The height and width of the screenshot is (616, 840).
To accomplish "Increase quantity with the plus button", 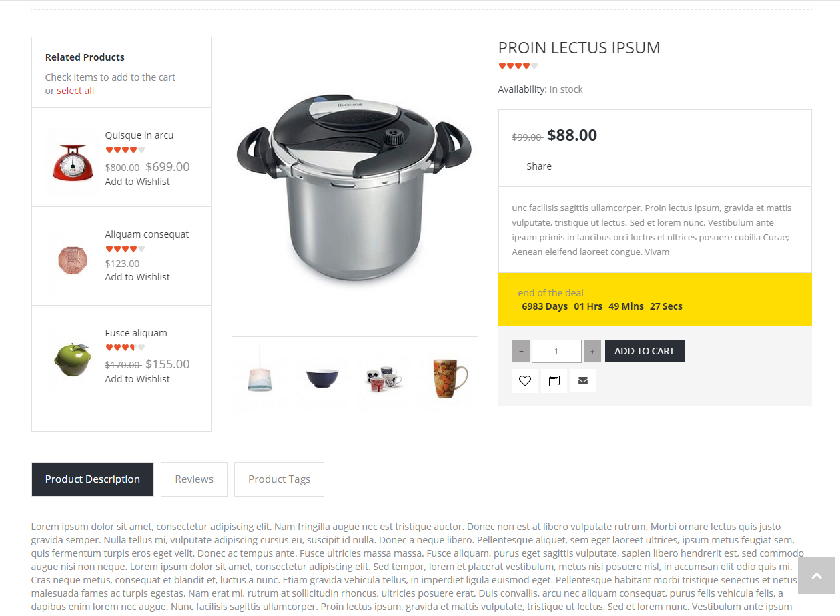I will click(592, 352).
